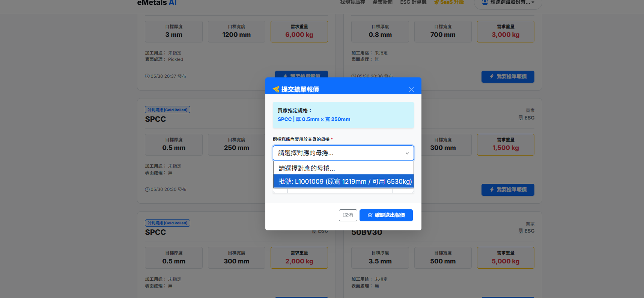Click the 3,000 kg required weight value
This screenshot has height=298, width=644.
[506, 35]
